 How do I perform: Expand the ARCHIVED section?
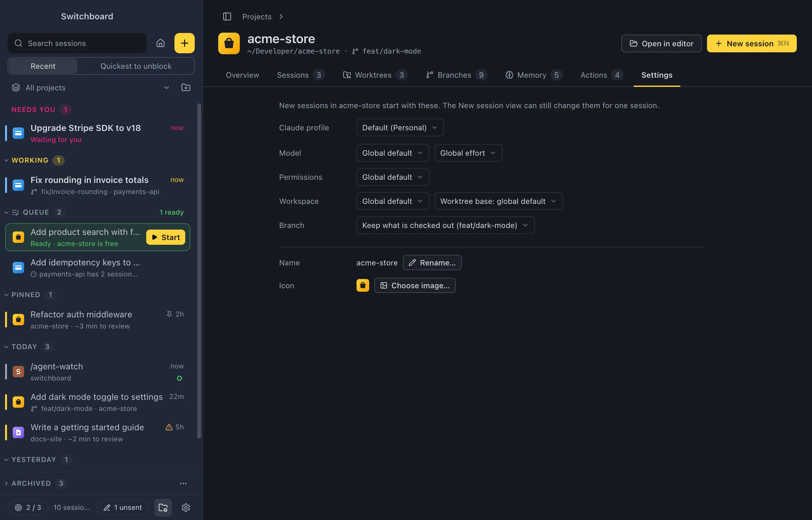coord(6,484)
